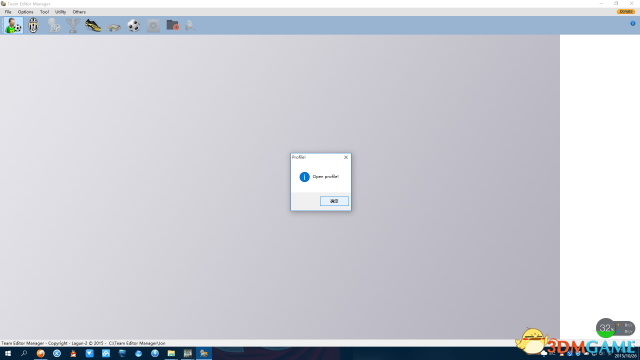Open the Options menu
Viewport: 640px width, 360px height.
click(25, 12)
